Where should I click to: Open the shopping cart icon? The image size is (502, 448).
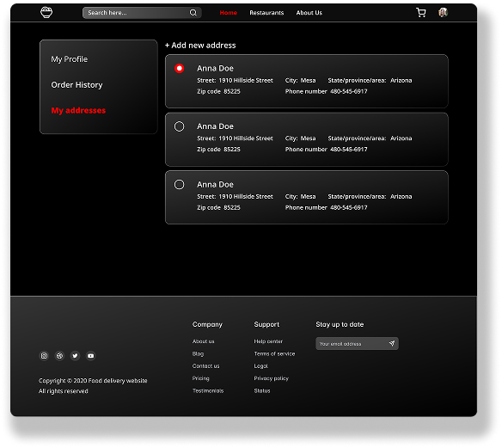click(421, 13)
